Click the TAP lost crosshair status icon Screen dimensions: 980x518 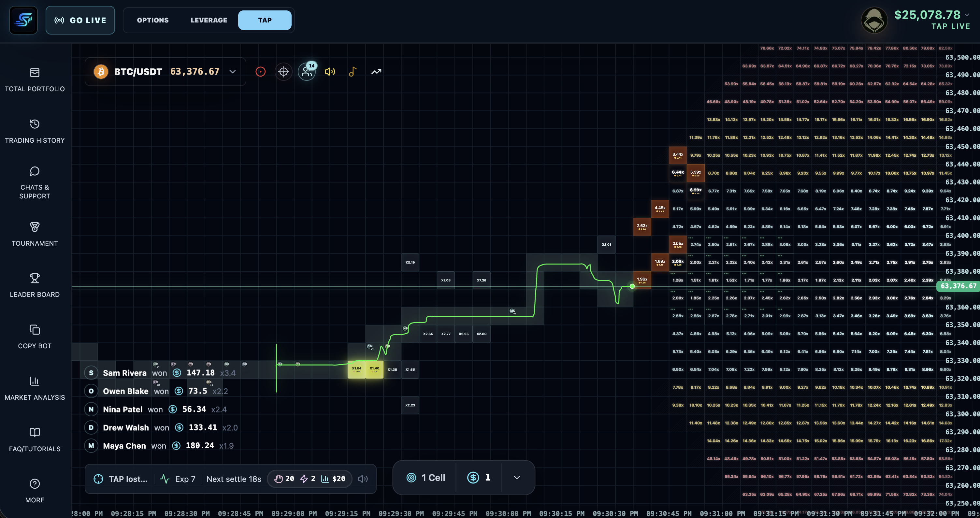click(98, 479)
